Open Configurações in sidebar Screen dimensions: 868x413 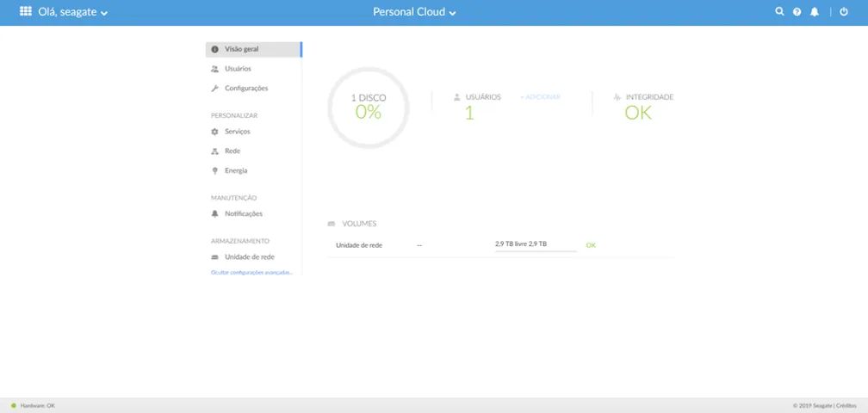[x=246, y=89]
